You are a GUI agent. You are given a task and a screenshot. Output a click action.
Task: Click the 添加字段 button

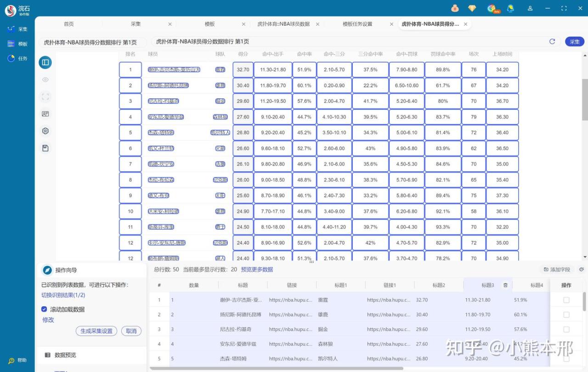(x=557, y=270)
